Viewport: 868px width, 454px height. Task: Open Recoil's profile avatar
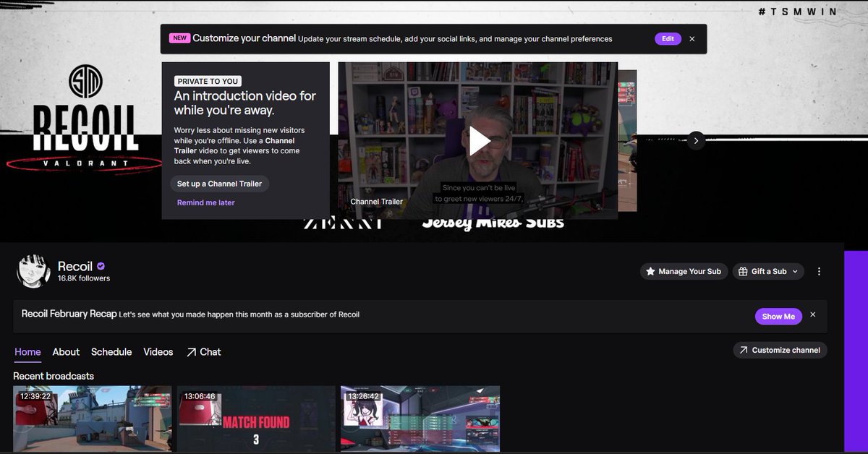33,271
